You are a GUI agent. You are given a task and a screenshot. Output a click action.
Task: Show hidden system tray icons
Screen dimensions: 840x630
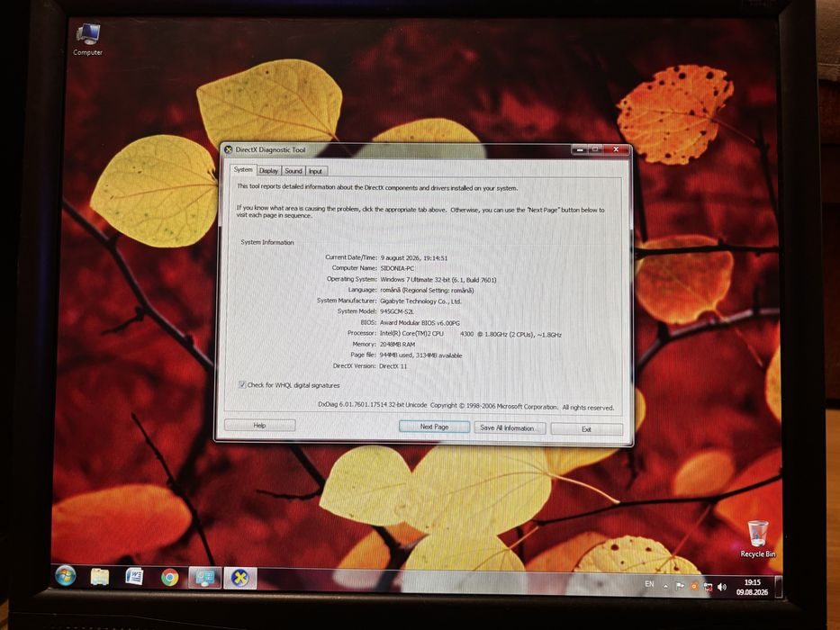pos(665,586)
